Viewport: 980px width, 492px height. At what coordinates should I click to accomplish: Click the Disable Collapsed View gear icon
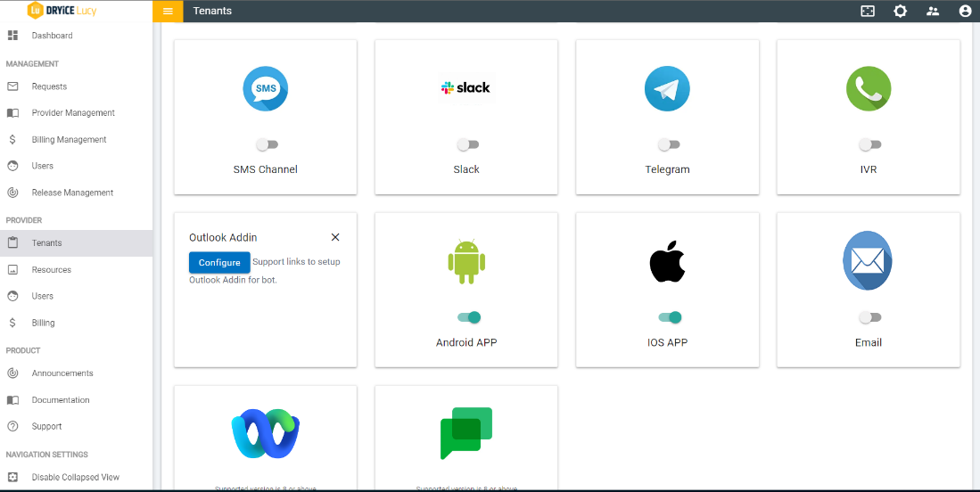point(12,477)
